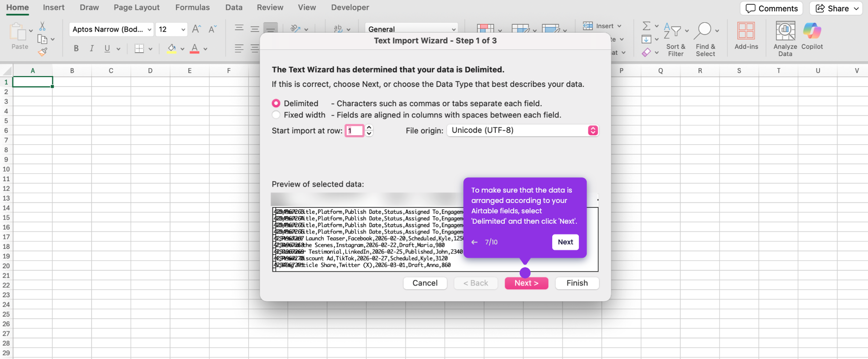Open the Review tab
The image size is (868, 359).
coord(270,7)
